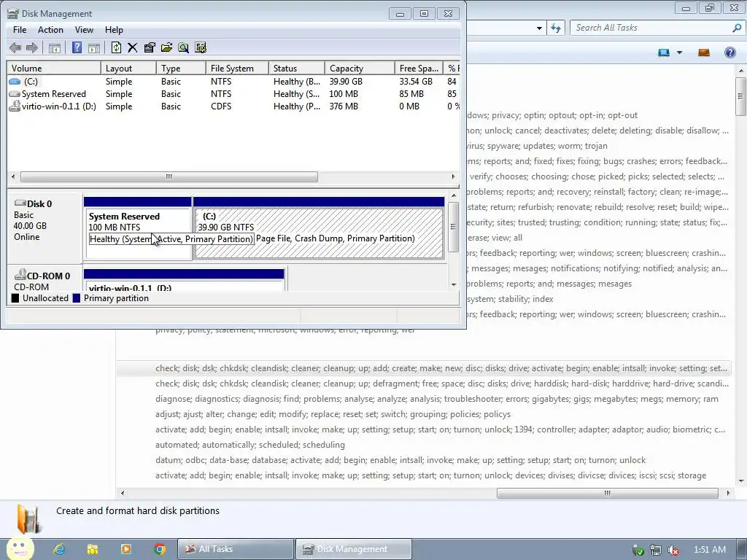Open the File menu

(20, 29)
